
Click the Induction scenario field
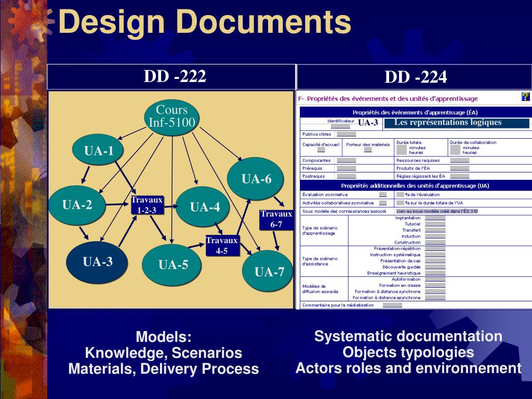[x=435, y=236]
